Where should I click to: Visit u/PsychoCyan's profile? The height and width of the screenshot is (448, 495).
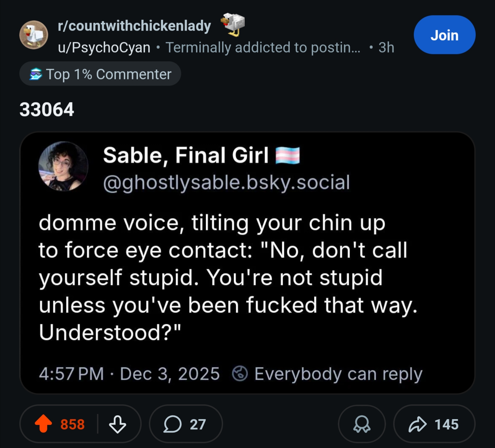point(104,47)
